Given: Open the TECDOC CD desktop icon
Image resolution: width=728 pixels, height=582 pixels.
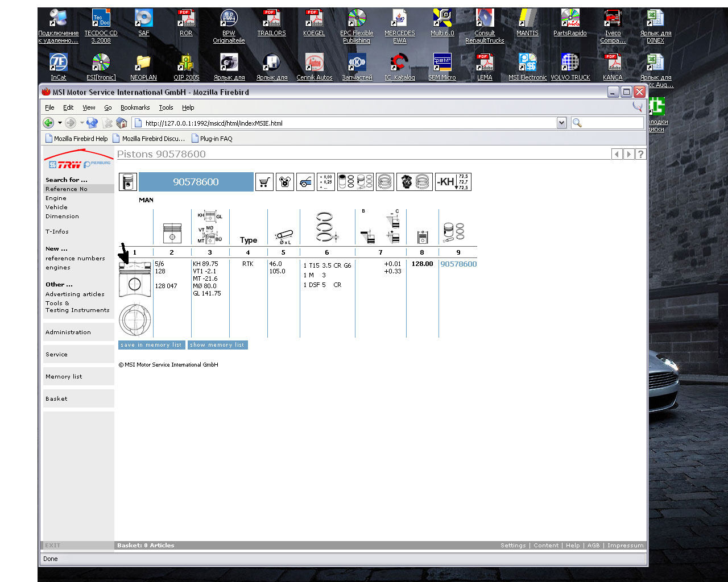Looking at the screenshot, I should [x=101, y=26].
